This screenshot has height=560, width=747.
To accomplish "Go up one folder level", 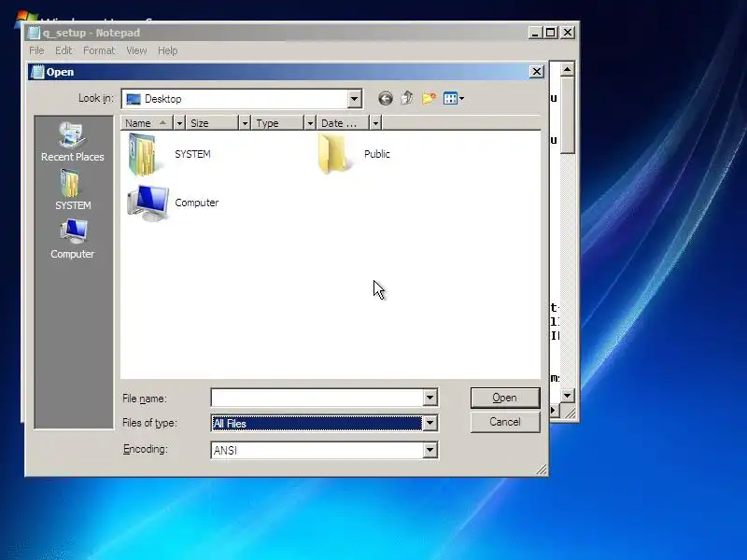I will pos(407,98).
